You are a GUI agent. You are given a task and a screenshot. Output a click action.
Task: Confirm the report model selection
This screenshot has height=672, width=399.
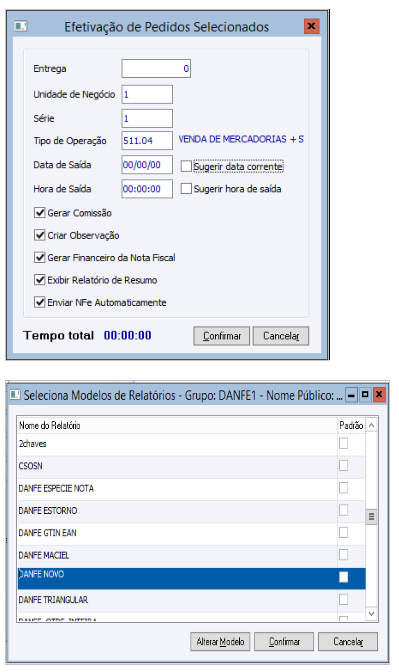[x=284, y=642]
